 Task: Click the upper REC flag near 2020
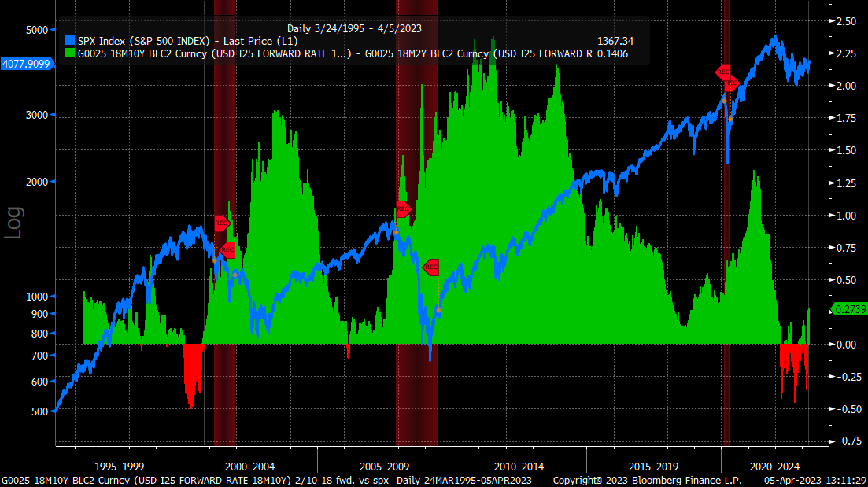[x=724, y=72]
